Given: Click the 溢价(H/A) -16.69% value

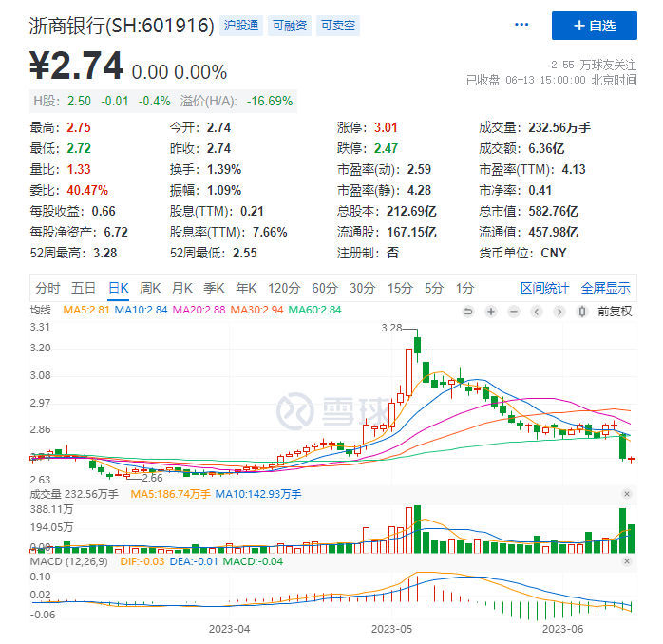Looking at the screenshot, I should [270, 101].
